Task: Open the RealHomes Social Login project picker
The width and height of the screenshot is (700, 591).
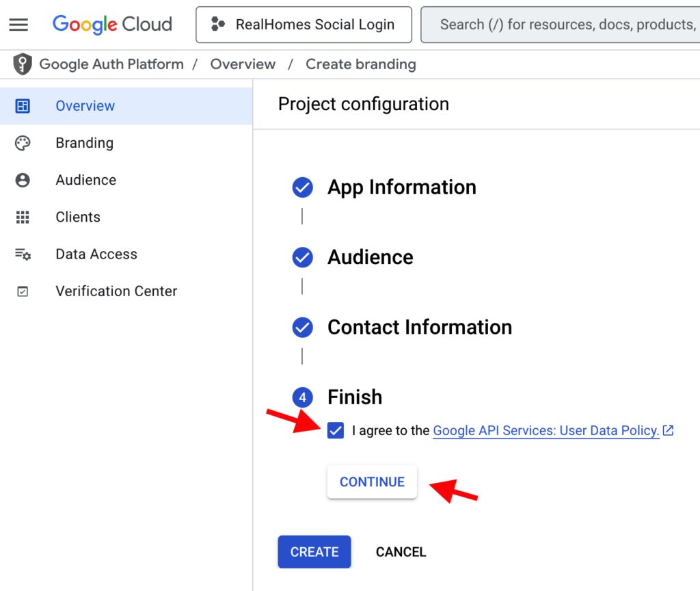Action: pyautogui.click(x=304, y=25)
